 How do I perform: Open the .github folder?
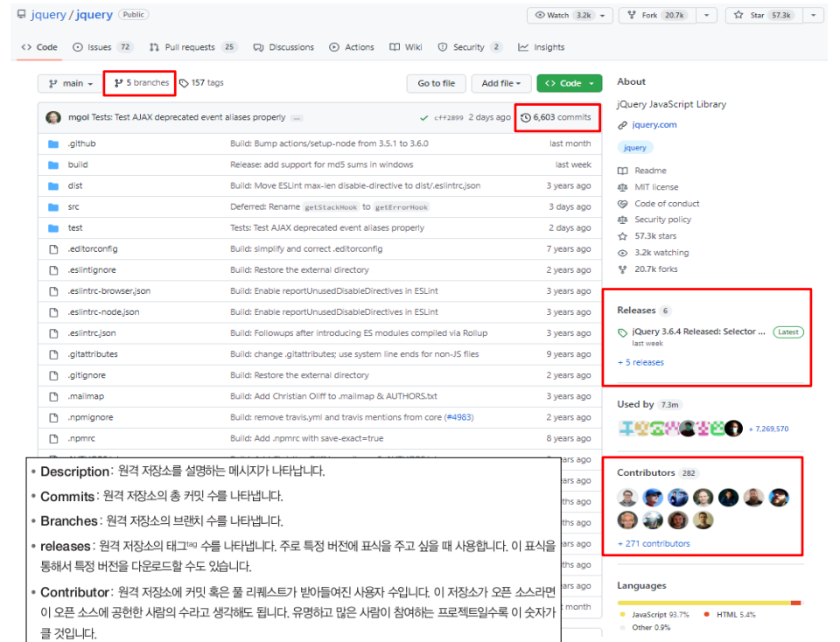pos(82,143)
